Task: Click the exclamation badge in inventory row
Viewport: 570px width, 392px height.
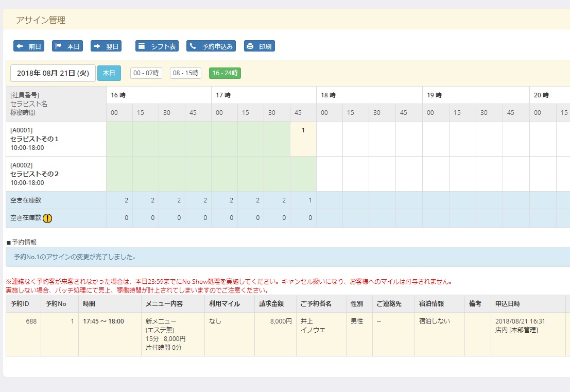Action: (48, 218)
